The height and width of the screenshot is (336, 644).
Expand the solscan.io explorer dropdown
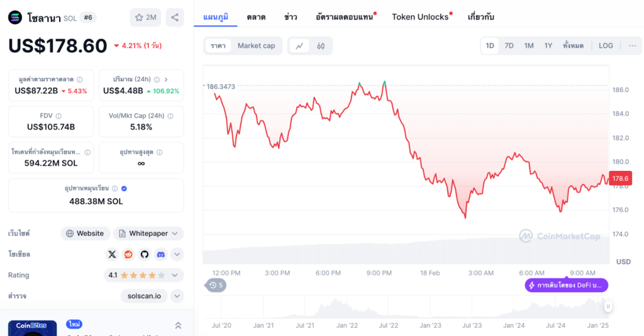177,296
